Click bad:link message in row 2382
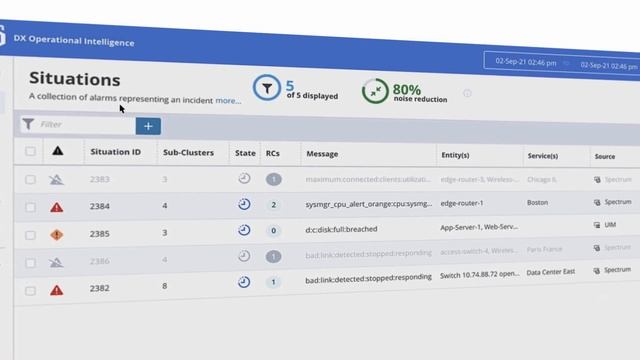 [368, 279]
